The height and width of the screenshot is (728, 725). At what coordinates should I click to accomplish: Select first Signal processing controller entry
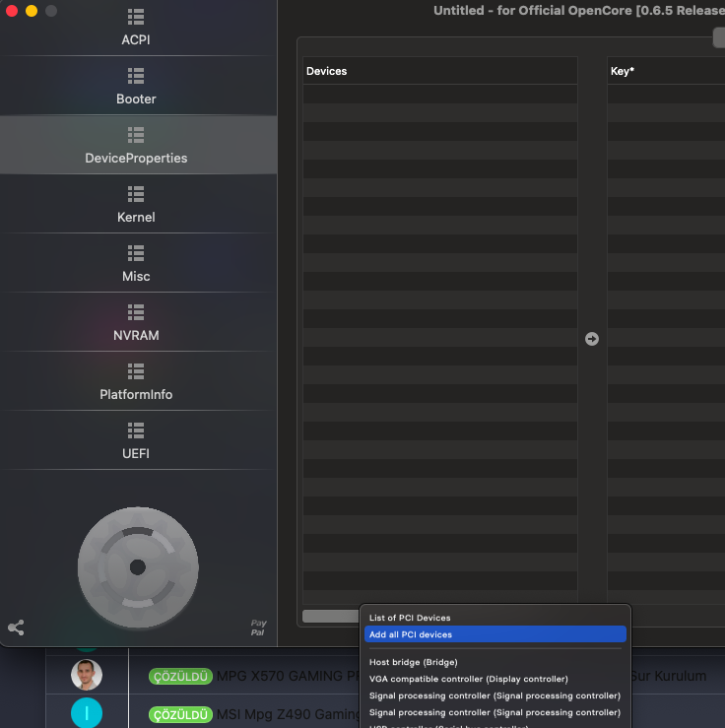click(x=495, y=695)
